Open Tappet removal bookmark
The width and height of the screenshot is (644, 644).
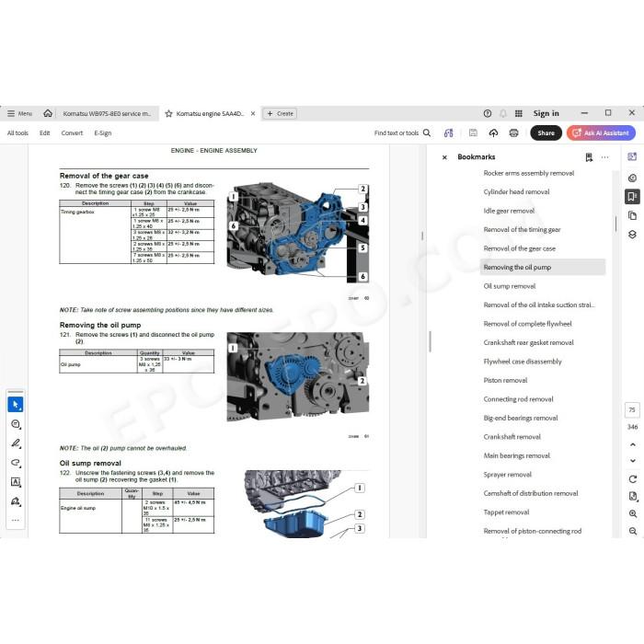click(x=506, y=512)
